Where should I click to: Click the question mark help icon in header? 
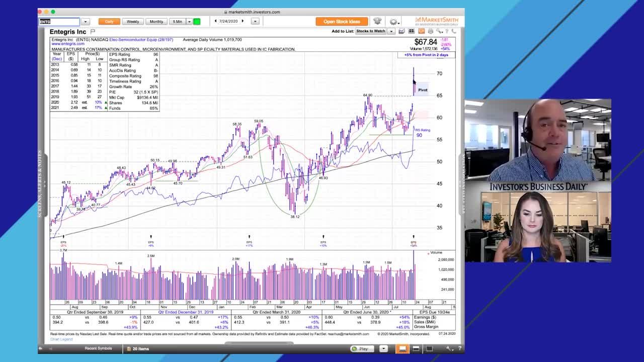tap(447, 31)
